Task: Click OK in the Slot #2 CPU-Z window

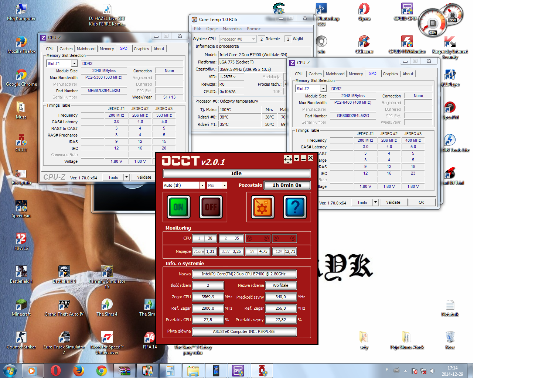Action: pyautogui.click(x=421, y=202)
